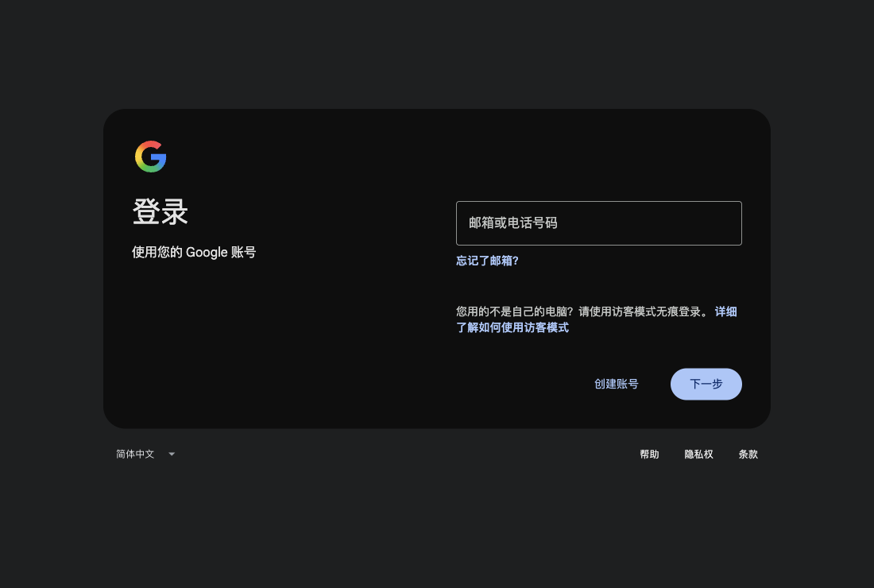874x588 pixels.
Task: Click the 下一步 button
Action: click(x=706, y=384)
